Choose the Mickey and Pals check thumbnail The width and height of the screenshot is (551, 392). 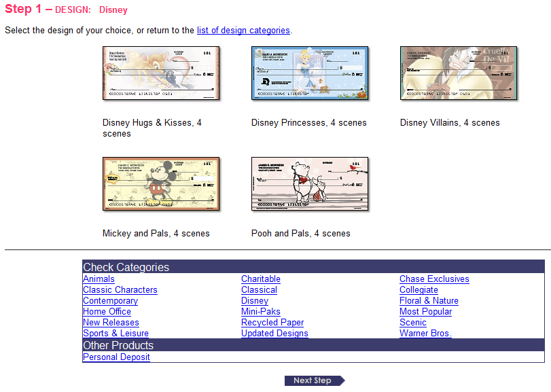tap(161, 183)
